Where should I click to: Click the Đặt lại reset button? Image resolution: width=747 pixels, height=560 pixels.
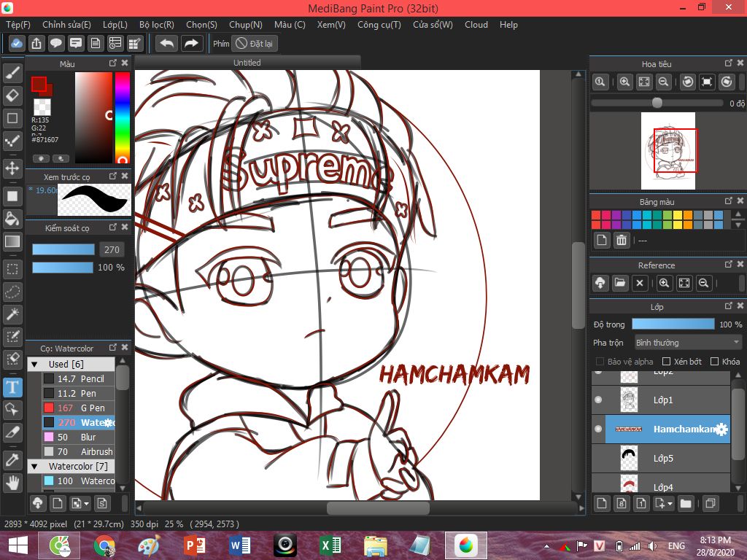pos(255,43)
